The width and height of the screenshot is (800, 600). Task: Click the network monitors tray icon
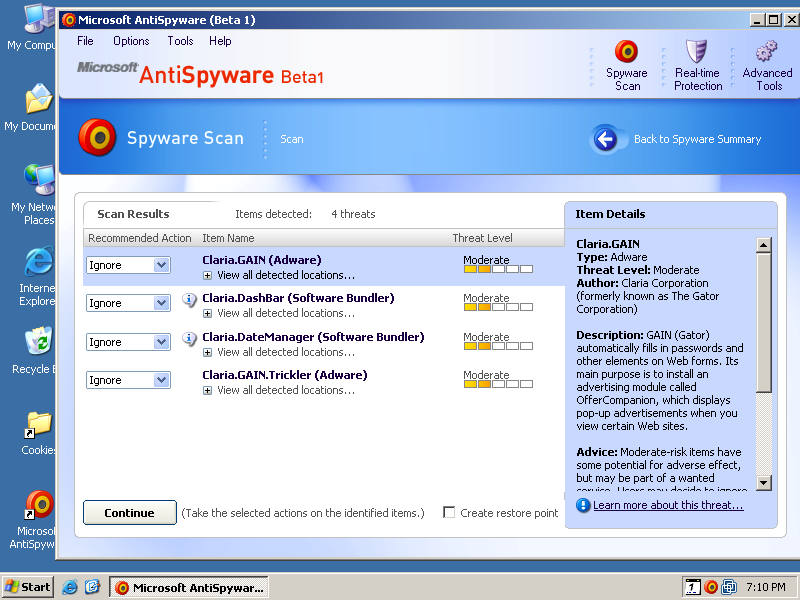coord(729,587)
